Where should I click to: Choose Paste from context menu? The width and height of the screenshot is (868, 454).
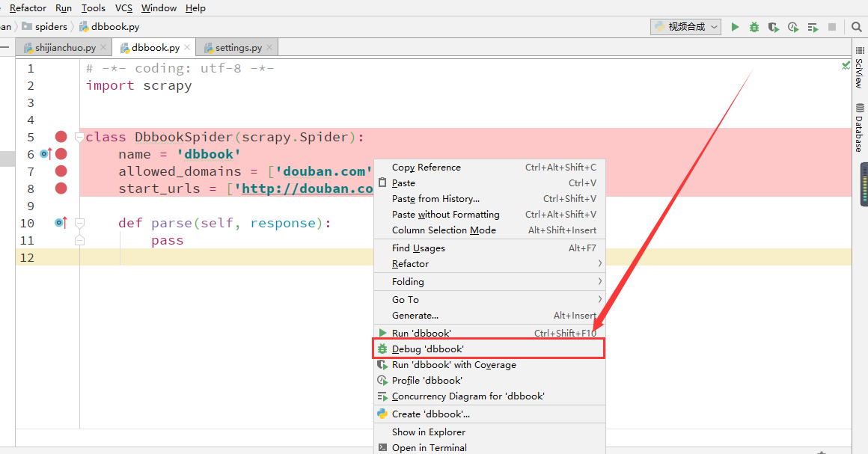489,182
